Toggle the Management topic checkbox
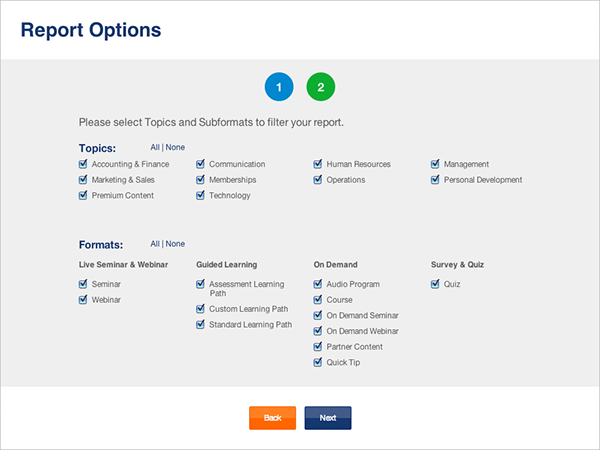The height and width of the screenshot is (450, 600). point(435,164)
